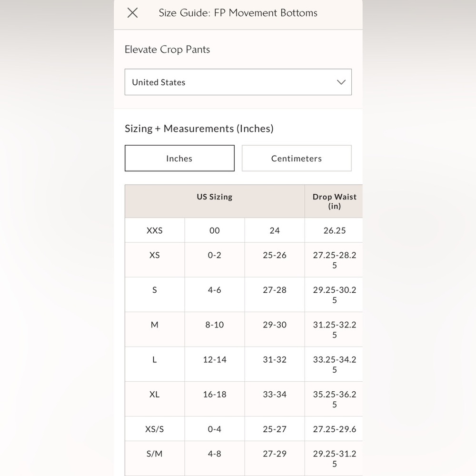Click the 31-32 waist size cell
476x476 pixels.
(275, 359)
